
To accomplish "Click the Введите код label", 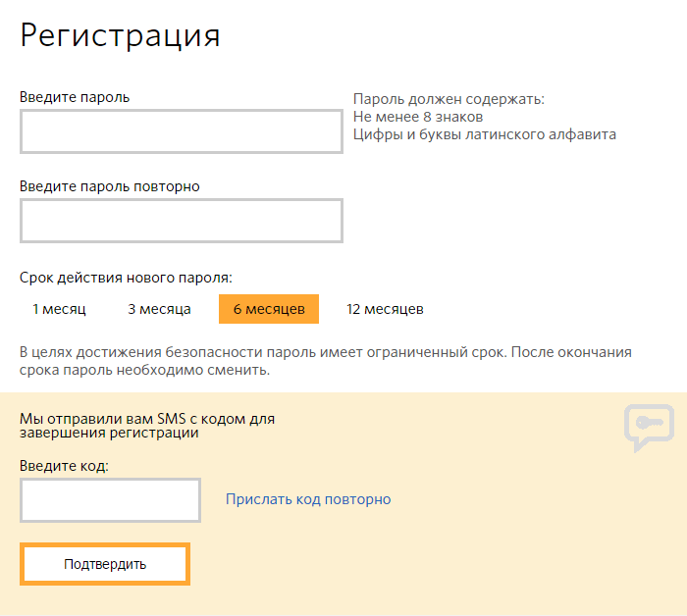I will (65, 465).
